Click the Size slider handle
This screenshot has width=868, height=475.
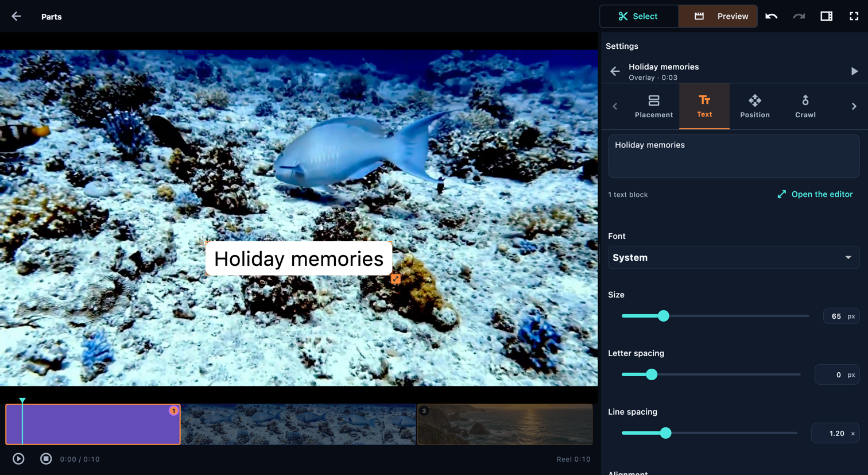(x=664, y=316)
